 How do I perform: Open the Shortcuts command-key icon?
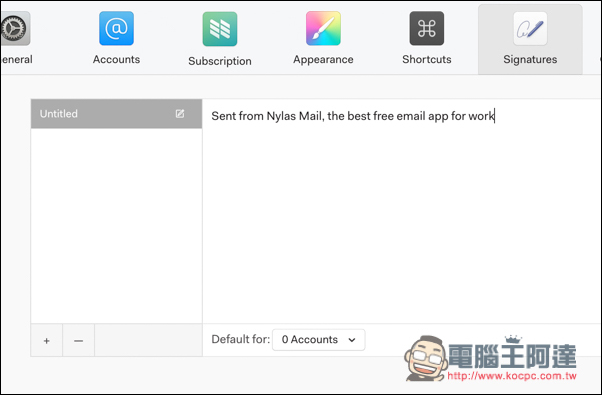tap(427, 28)
